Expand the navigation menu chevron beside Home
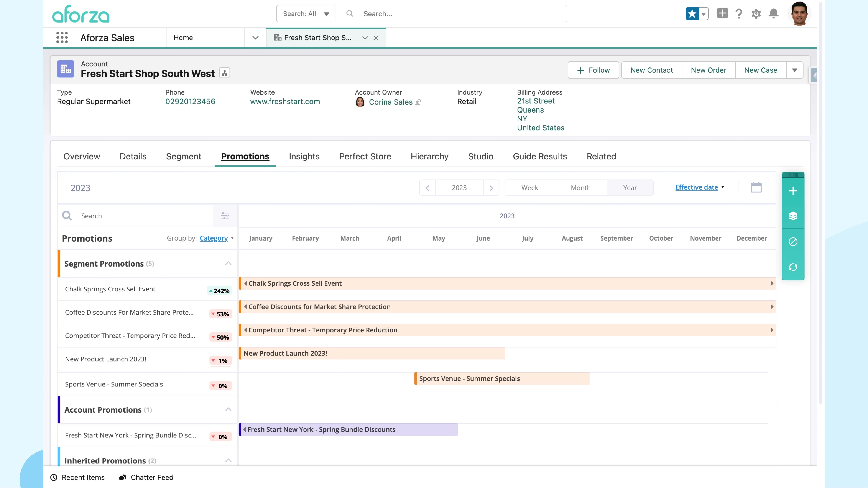The image size is (868, 488). tap(255, 38)
